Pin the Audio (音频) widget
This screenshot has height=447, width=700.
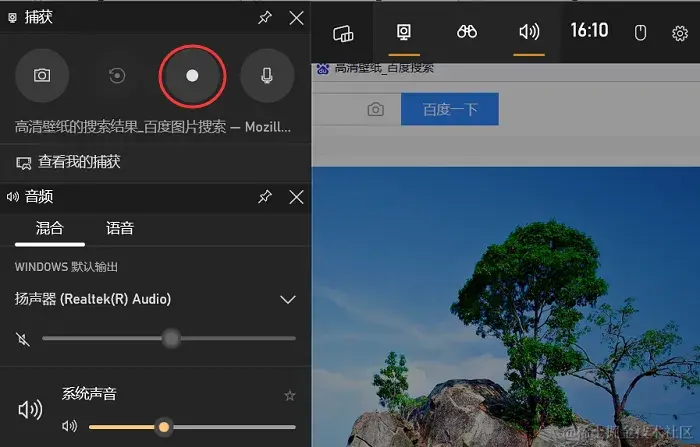tap(265, 196)
